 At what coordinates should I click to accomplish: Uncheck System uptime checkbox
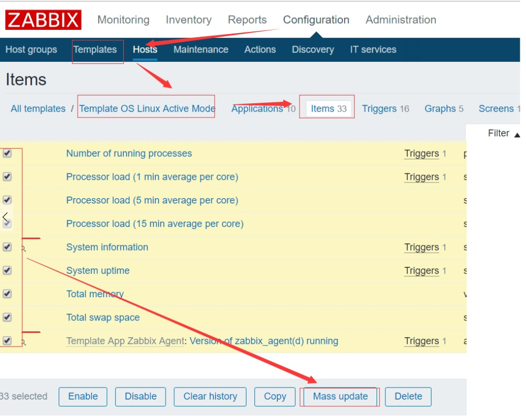(x=7, y=271)
